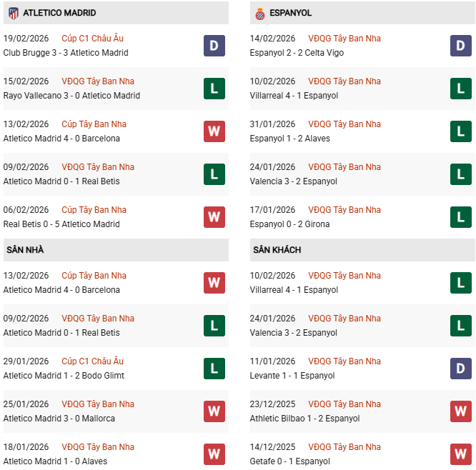This screenshot has height=470, width=476.
Task: Open Cúp C1 Châu Âu link dated 19/02/2026
Action: [x=92, y=39]
